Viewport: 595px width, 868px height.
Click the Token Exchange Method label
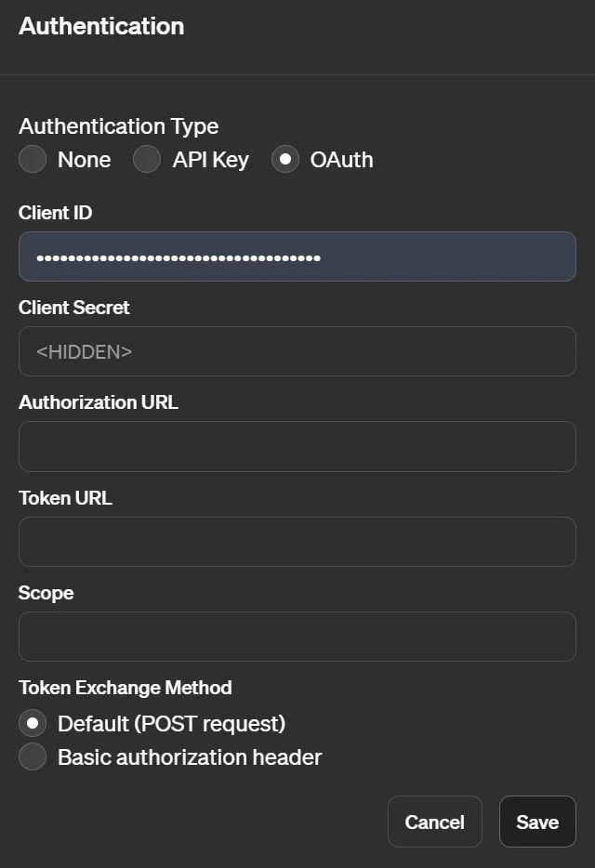[x=126, y=688]
